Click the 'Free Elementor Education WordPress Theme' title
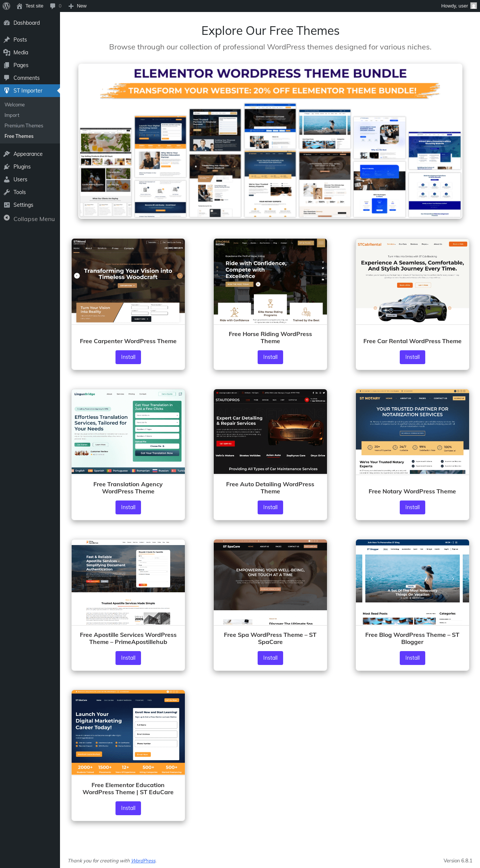 pyautogui.click(x=128, y=789)
